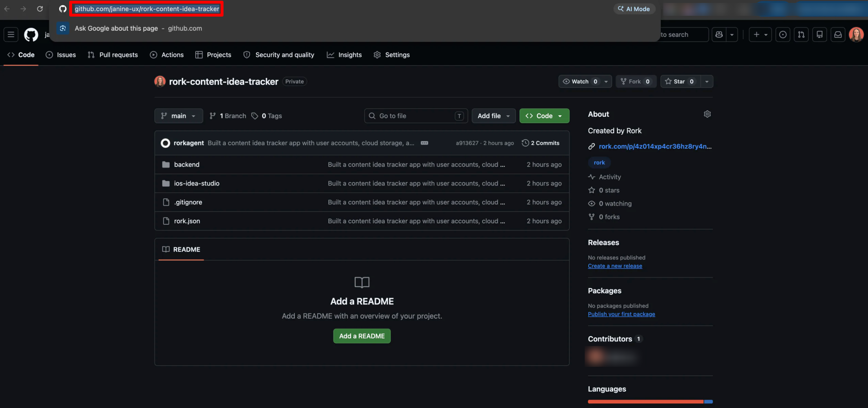Click the commit message for the backend folder
Screen dimensions: 868x408
(x=416, y=164)
